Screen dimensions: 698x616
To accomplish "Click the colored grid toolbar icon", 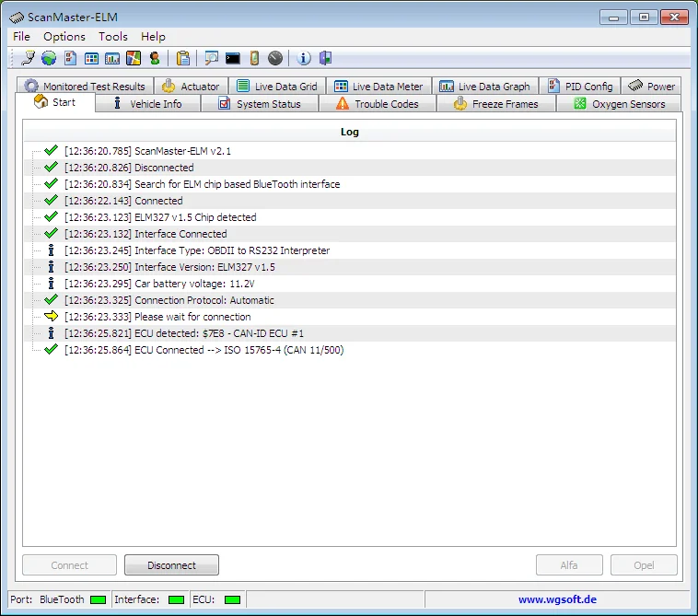I will point(91,58).
